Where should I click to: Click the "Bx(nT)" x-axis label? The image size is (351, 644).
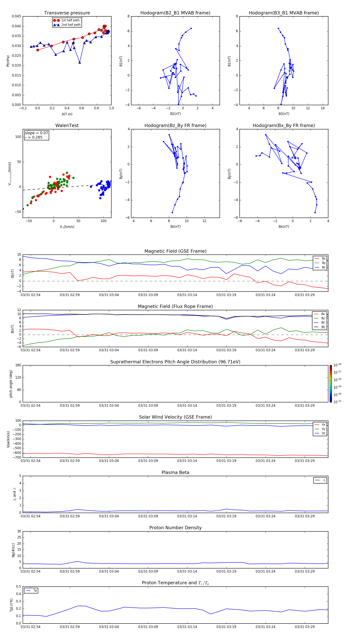[284, 227]
